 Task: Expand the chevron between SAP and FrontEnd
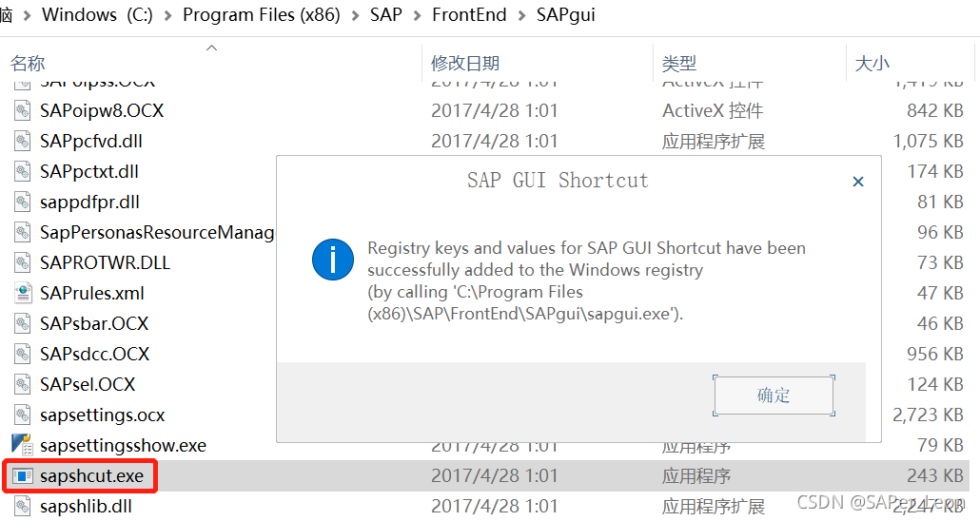tap(417, 15)
